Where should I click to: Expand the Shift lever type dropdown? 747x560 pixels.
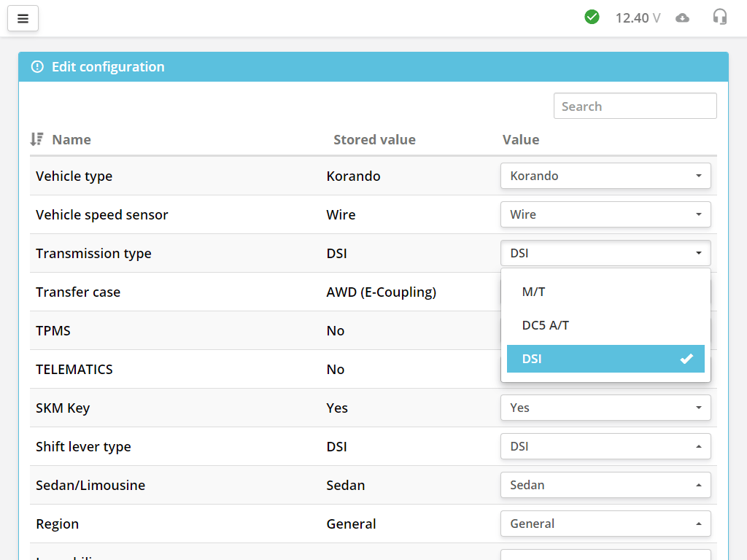(605, 446)
